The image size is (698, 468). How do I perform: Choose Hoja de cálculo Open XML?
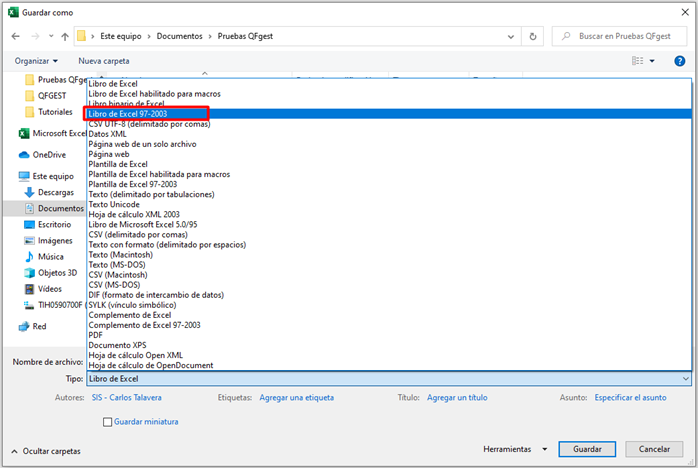click(x=389, y=355)
